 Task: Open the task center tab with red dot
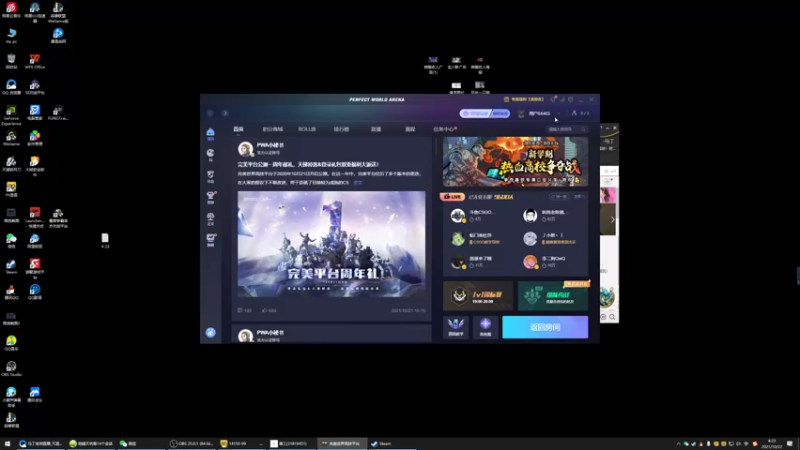[445, 129]
